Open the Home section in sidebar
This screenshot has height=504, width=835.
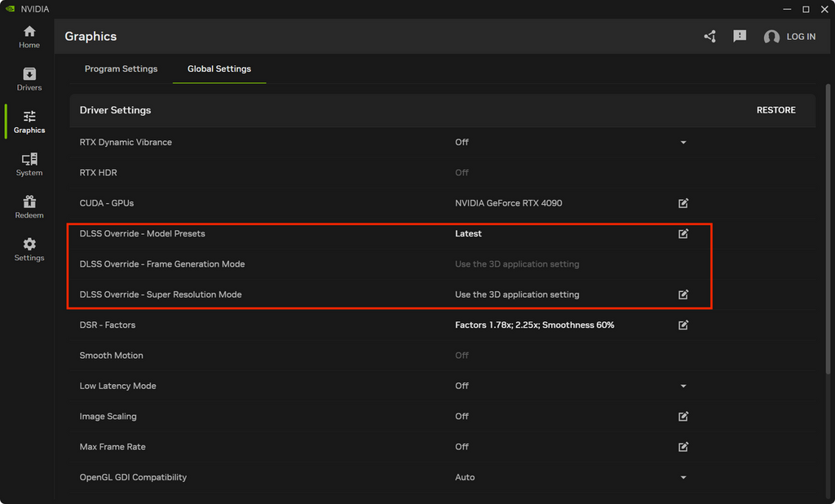[29, 38]
